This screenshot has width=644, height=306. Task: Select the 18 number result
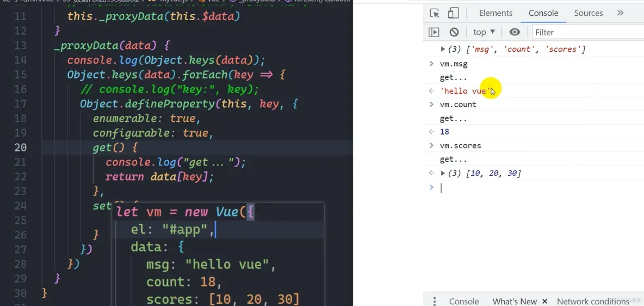point(444,132)
